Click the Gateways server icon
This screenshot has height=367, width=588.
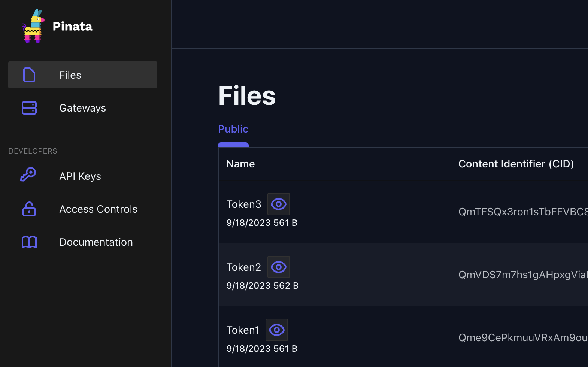(29, 108)
